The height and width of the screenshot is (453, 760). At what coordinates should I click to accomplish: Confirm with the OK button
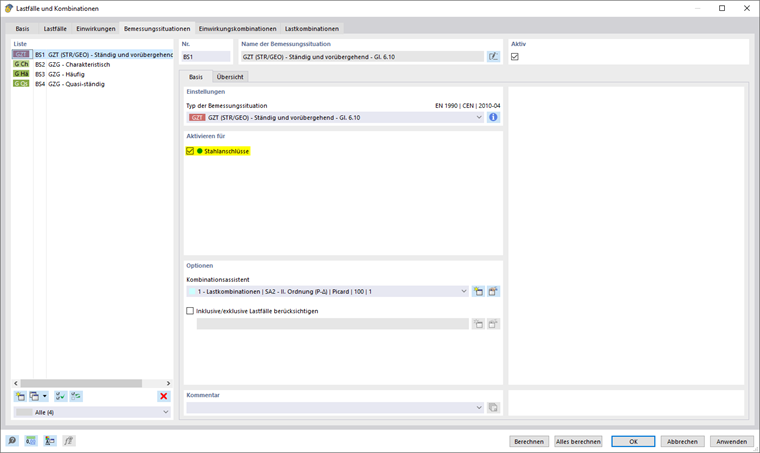(633, 441)
